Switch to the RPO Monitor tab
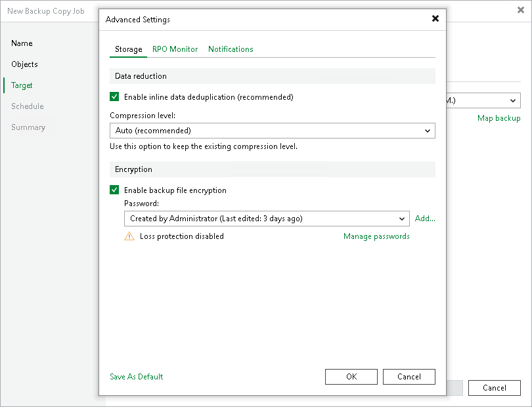This screenshot has width=532, height=407. click(175, 49)
